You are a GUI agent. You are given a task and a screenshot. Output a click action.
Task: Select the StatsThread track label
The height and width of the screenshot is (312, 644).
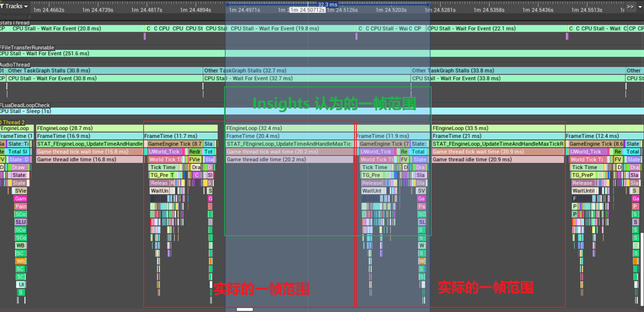(x=15, y=23)
